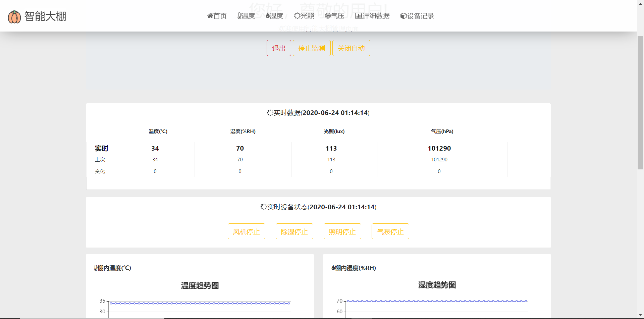Click the 温度趋势图 chart title
Viewport: 644px width, 319px height.
[x=200, y=285]
